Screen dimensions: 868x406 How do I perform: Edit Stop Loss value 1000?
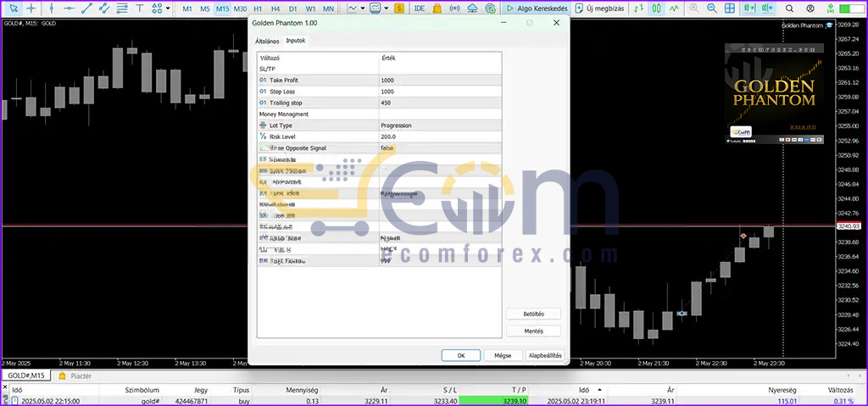click(441, 92)
